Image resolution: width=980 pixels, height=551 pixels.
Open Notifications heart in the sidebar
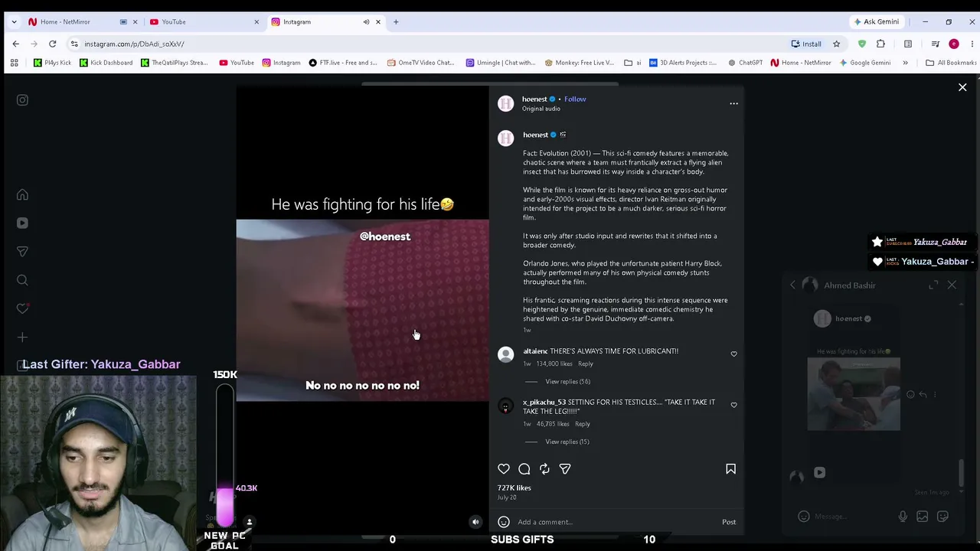[x=22, y=308]
